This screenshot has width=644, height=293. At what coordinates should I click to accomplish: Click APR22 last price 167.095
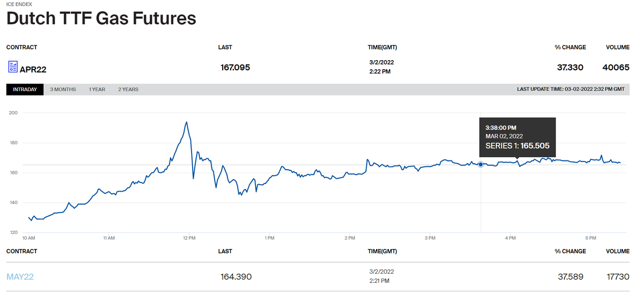tap(236, 68)
